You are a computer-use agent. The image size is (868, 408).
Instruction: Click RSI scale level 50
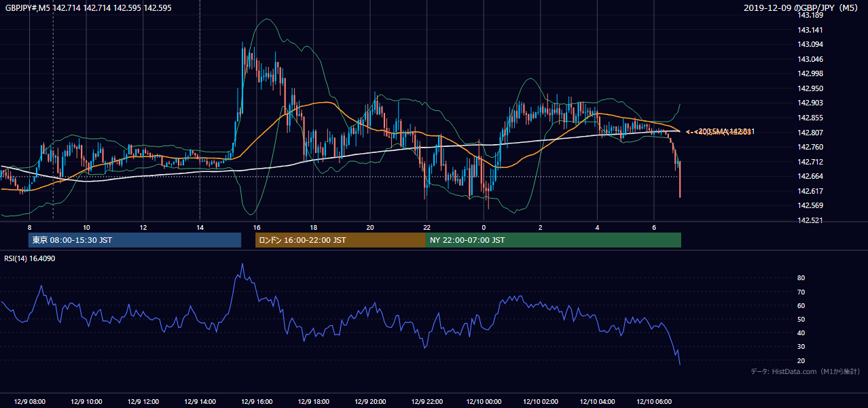(801, 319)
